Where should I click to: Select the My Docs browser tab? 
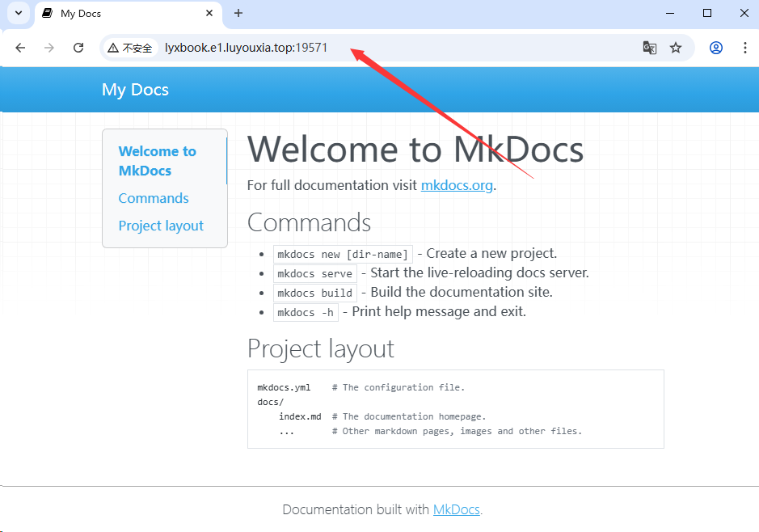pyautogui.click(x=129, y=14)
